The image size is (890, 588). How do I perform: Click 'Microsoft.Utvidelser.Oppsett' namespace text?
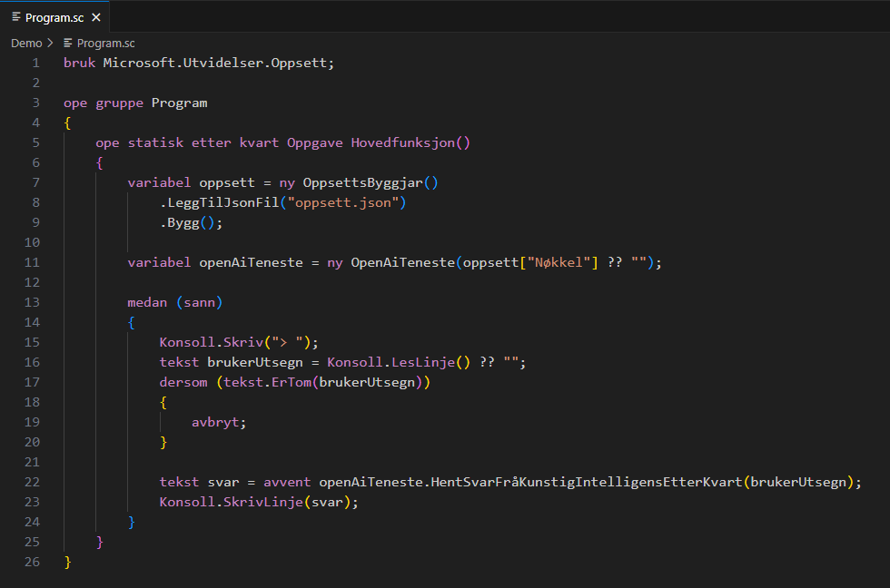point(215,63)
